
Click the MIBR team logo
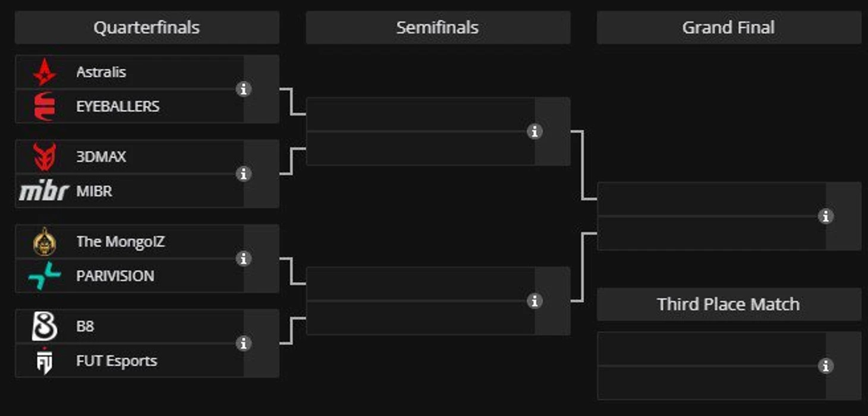tap(44, 192)
